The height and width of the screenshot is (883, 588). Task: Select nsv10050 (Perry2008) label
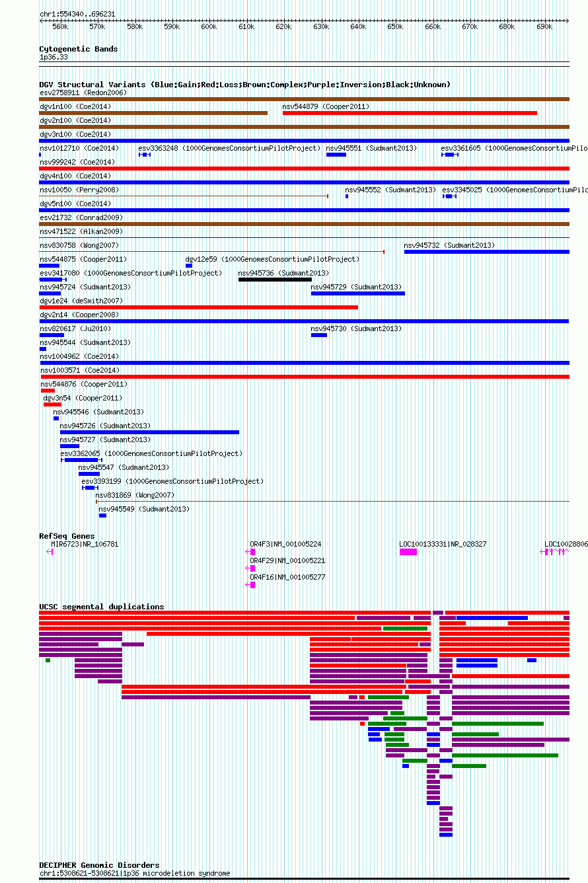pos(79,190)
